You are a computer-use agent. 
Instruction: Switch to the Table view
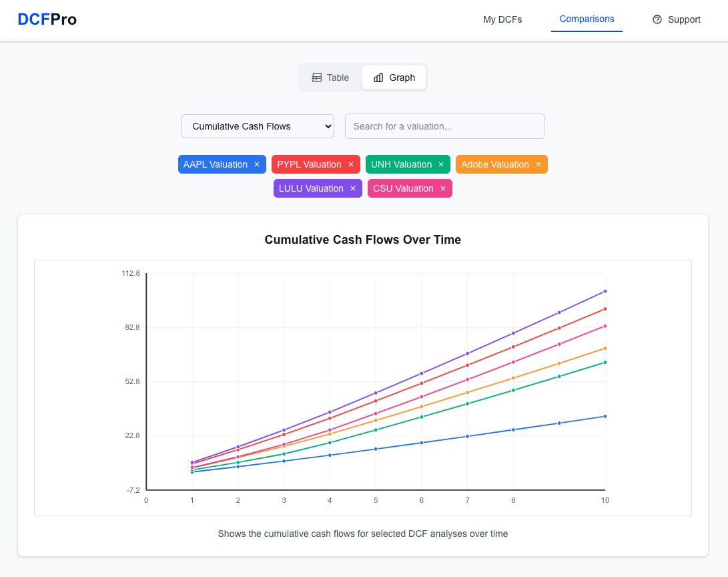tap(330, 77)
